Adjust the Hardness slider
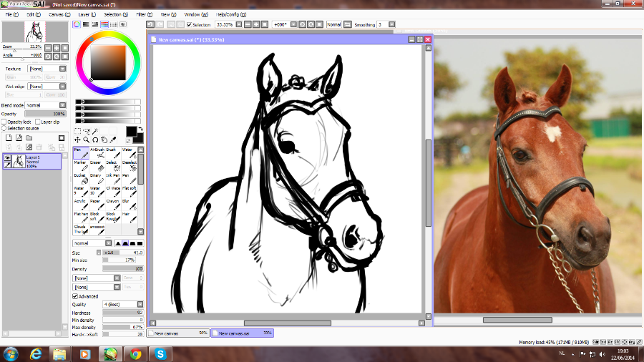This screenshot has width=644, height=362. coord(122,312)
